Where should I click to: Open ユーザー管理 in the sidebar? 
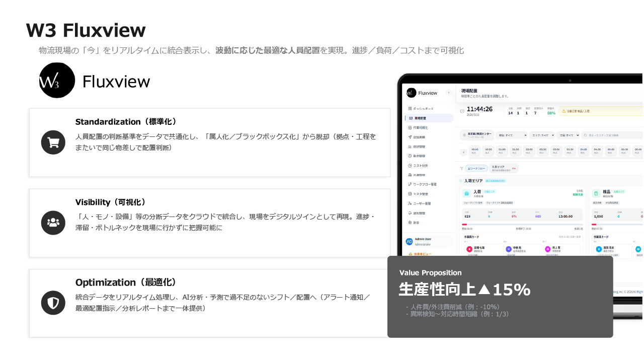click(x=429, y=203)
